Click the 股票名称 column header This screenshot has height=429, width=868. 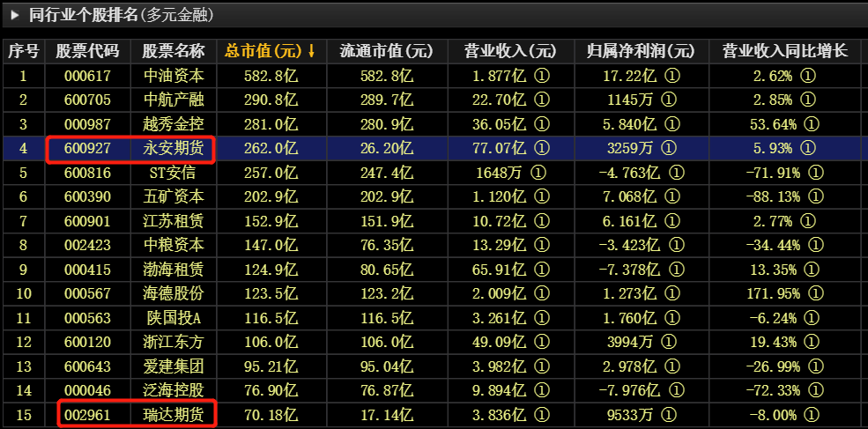click(x=174, y=51)
